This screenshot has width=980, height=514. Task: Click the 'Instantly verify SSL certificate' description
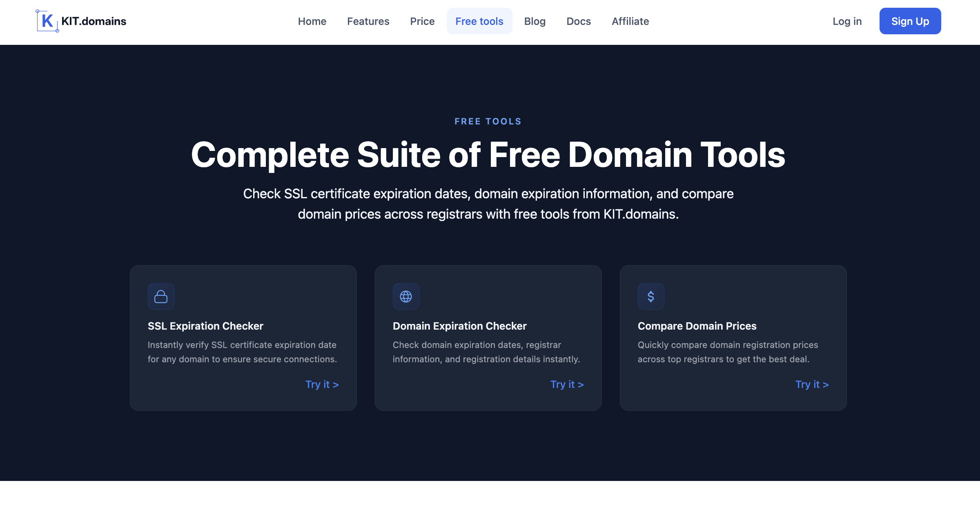pos(243,352)
